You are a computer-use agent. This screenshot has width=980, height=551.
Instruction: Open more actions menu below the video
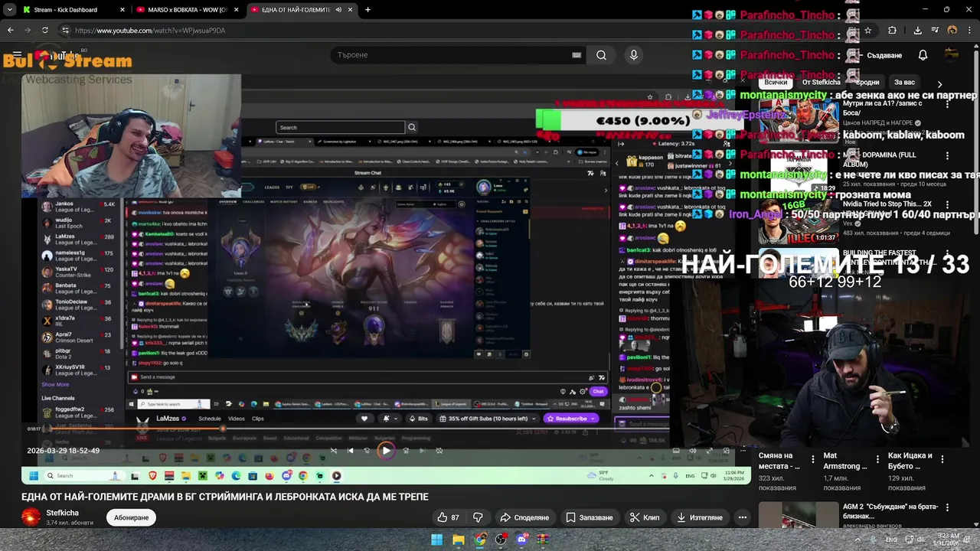(x=742, y=517)
